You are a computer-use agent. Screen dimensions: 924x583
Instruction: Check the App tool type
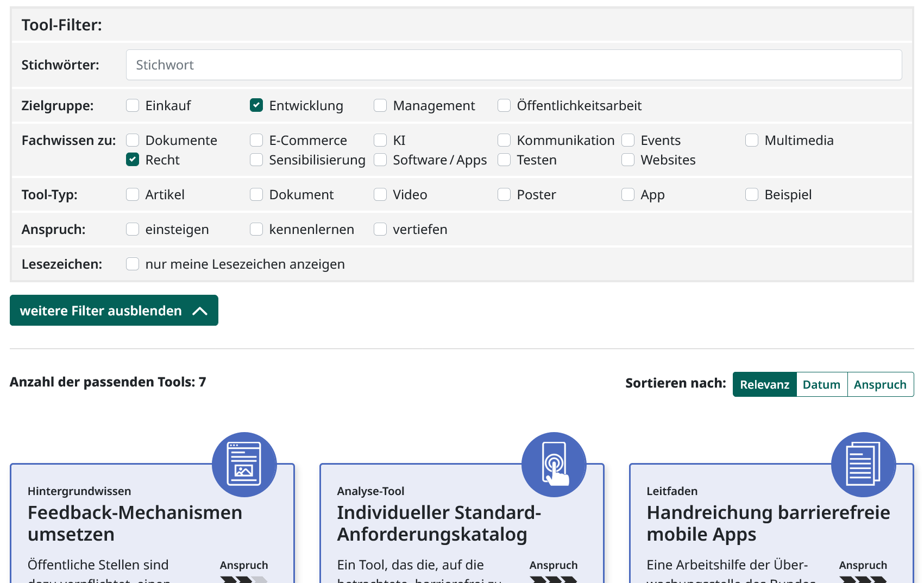point(628,194)
